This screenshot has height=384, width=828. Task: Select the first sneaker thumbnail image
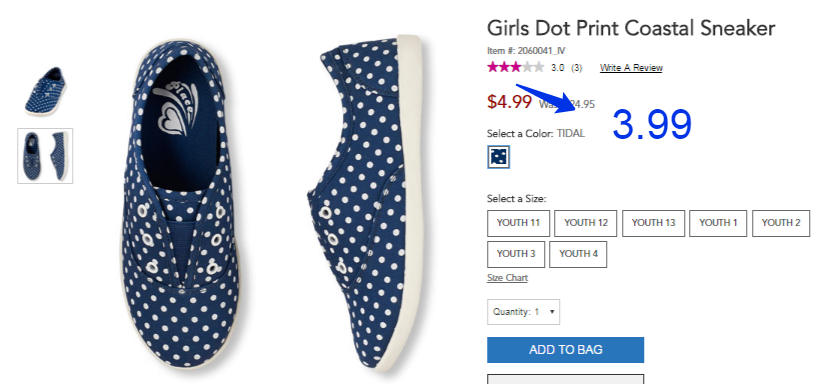(x=45, y=91)
